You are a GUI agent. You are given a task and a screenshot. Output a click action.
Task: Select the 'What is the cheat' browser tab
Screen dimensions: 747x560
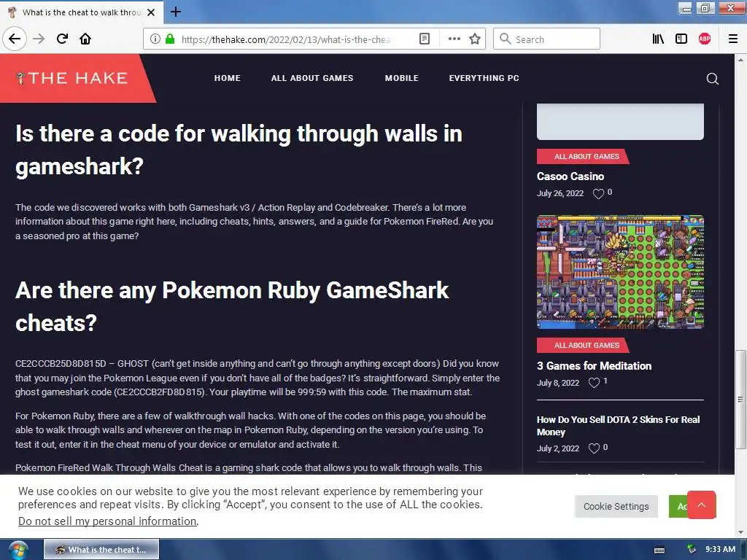(82, 12)
